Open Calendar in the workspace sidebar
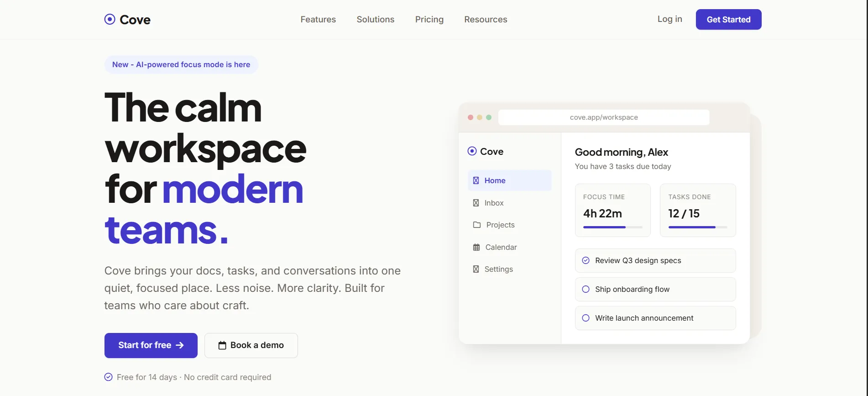The width and height of the screenshot is (868, 396). click(x=510, y=247)
